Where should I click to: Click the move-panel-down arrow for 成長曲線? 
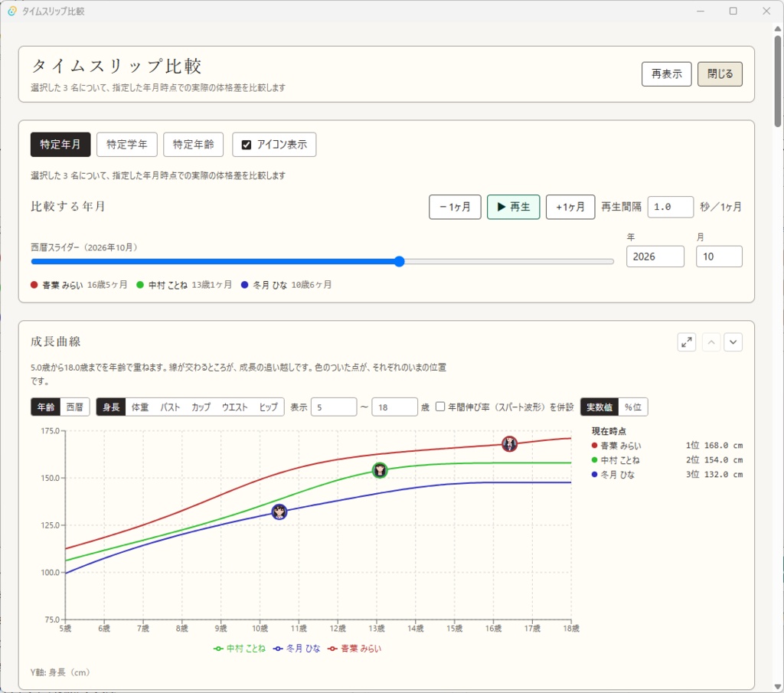pyautogui.click(x=733, y=342)
